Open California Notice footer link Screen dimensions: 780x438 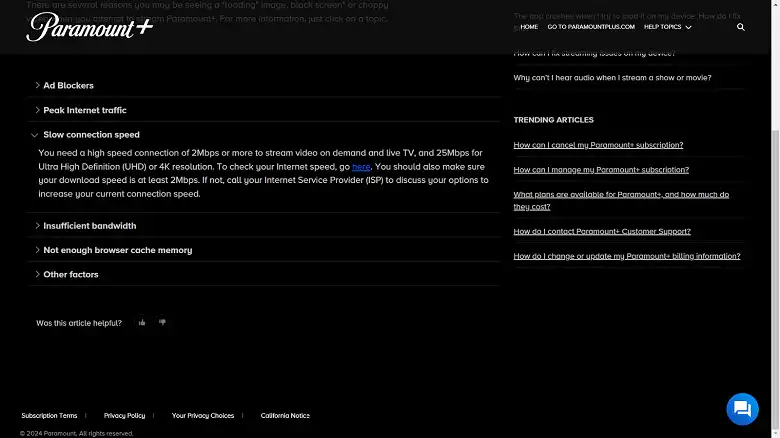285,416
